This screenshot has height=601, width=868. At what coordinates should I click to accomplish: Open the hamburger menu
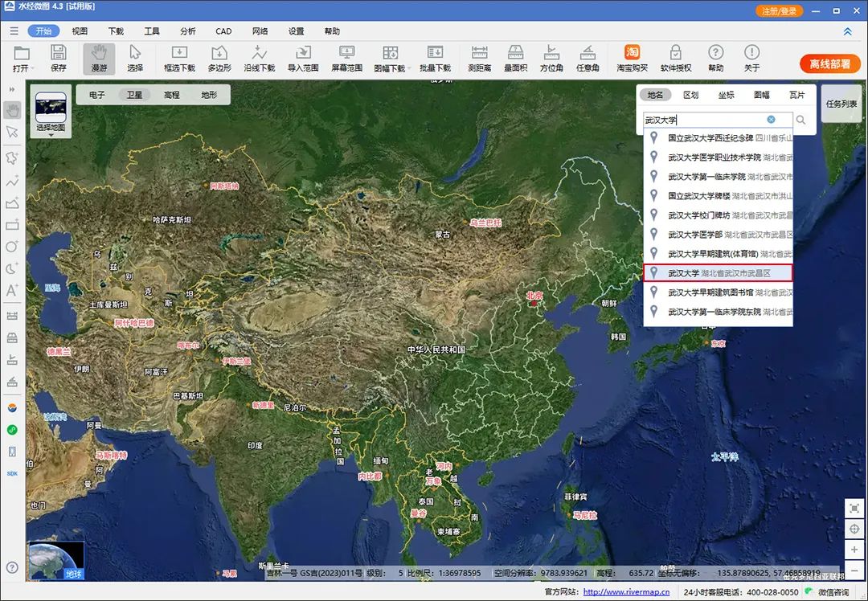click(14, 31)
